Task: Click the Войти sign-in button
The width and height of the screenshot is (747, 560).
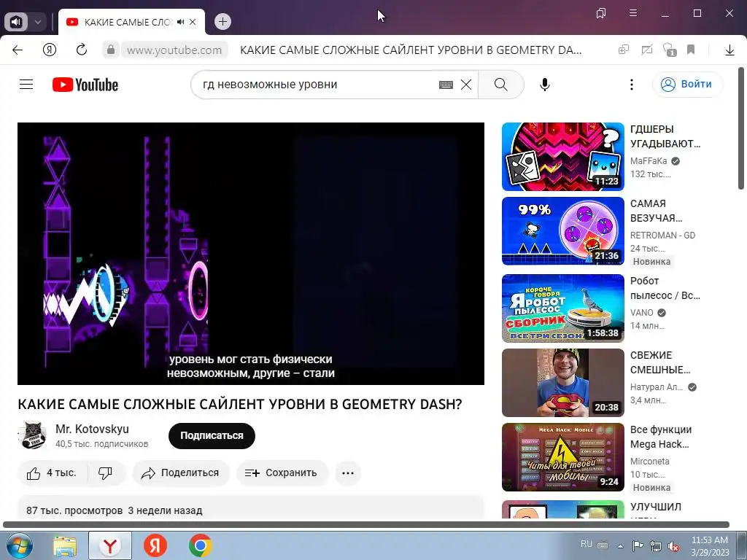Action: (x=686, y=85)
